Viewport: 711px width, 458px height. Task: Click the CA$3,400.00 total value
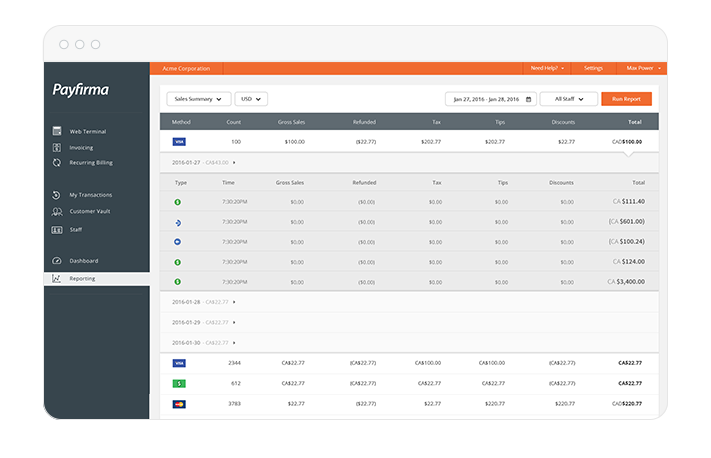point(626,282)
